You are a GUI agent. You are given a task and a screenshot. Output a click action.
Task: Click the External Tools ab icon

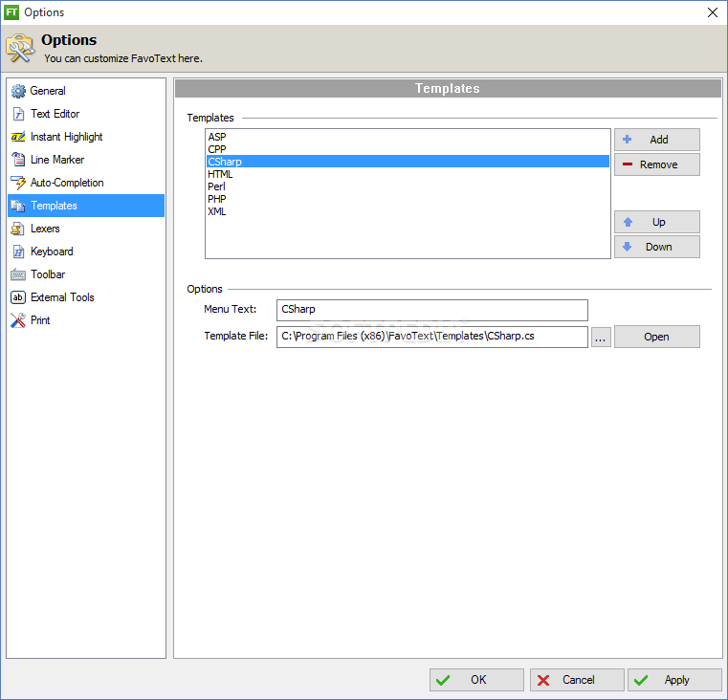pyautogui.click(x=18, y=297)
